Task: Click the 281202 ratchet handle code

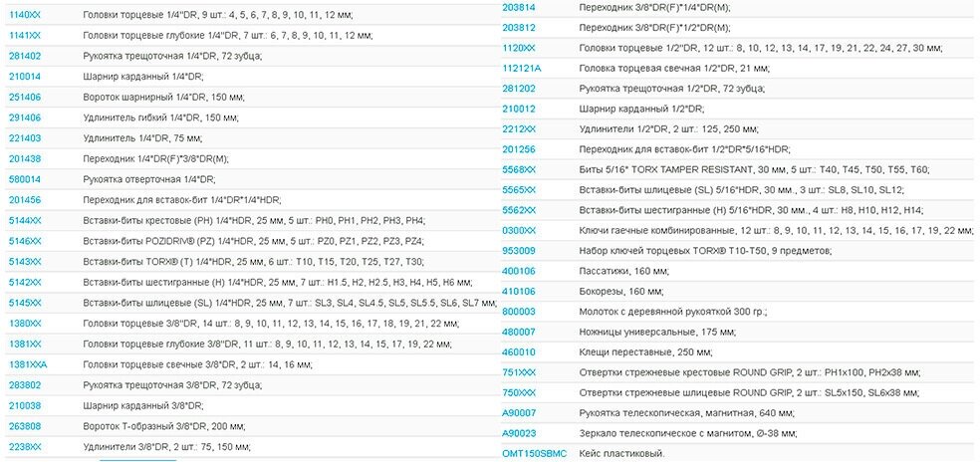Action: [519, 89]
